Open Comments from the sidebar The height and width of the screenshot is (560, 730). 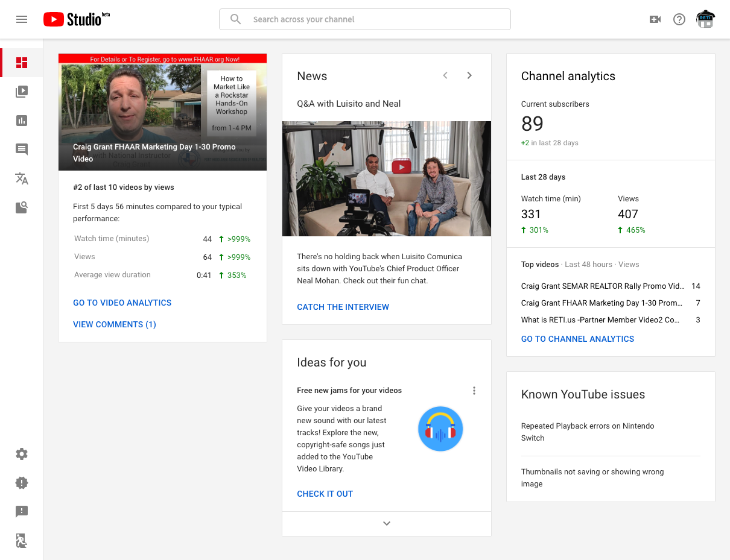pos(22,149)
